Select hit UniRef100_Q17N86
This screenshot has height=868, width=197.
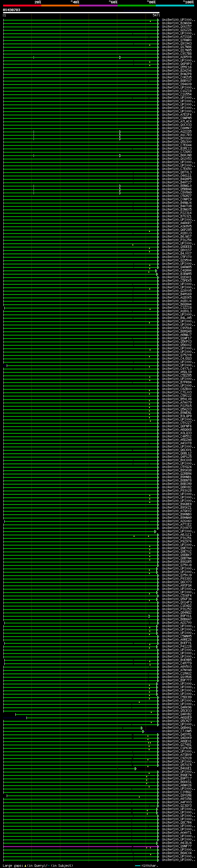click(x=176, y=47)
